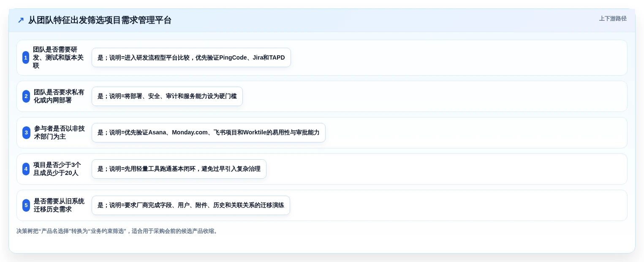Click the step 2 number badge
This screenshot has width=644, height=262.
[x=26, y=96]
